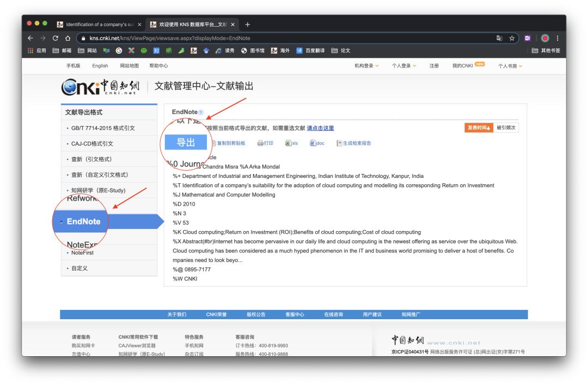Open 在线咨询 footer link

(x=333, y=315)
